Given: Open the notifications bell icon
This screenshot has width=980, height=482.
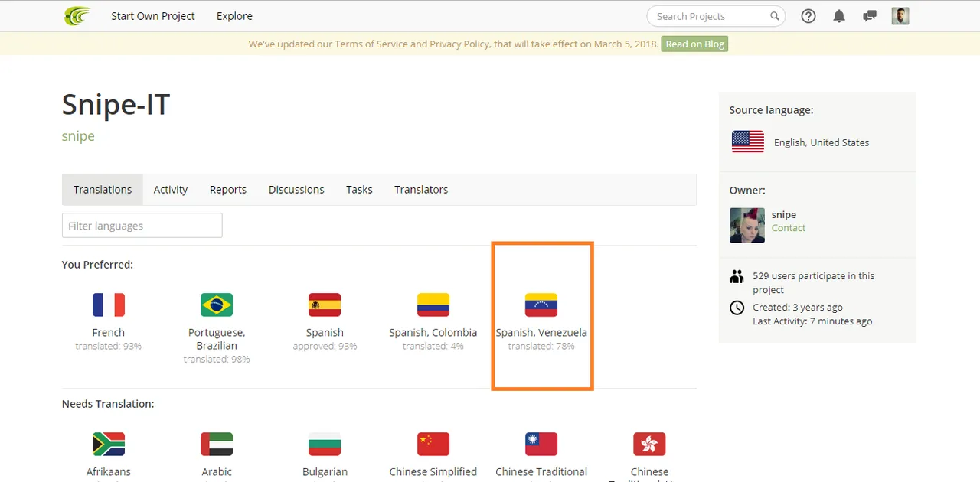Looking at the screenshot, I should pyautogui.click(x=839, y=16).
